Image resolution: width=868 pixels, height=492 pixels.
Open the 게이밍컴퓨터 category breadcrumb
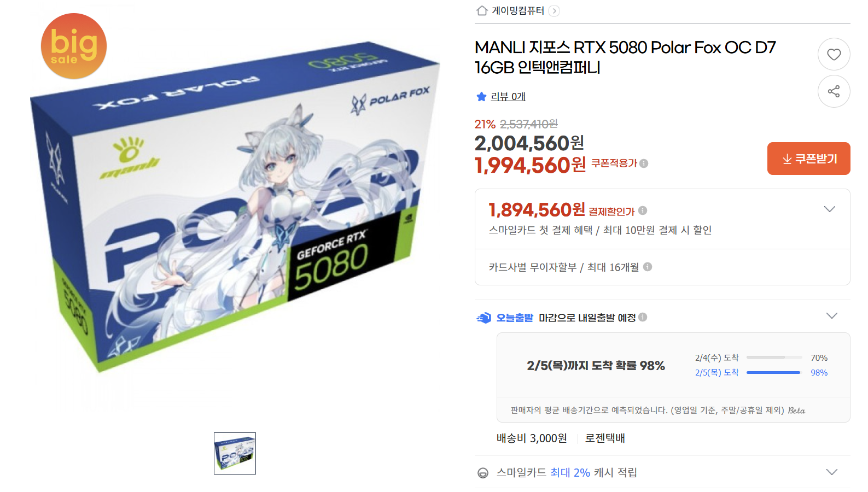click(518, 10)
